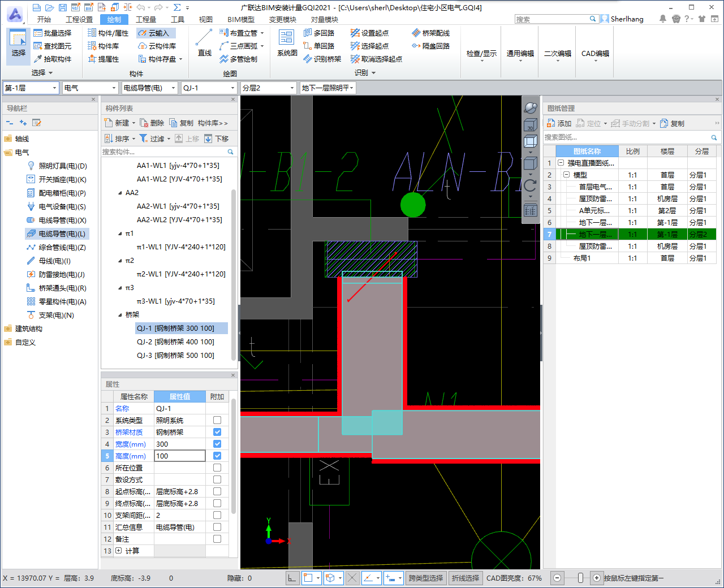Click 隔盒回路 junction box circuit
The height and width of the screenshot is (588, 724).
(430, 46)
